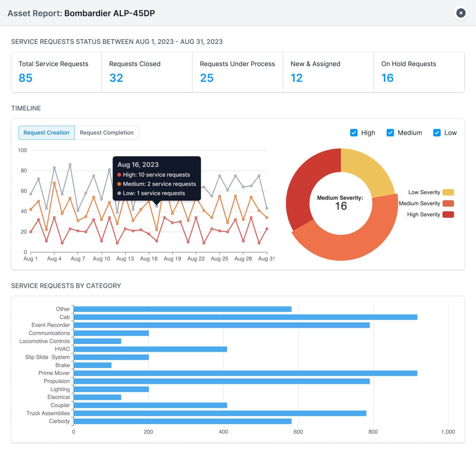Screen dimensions: 476x454
Task: Click the Locomotive Controls category bar
Action: point(97,341)
